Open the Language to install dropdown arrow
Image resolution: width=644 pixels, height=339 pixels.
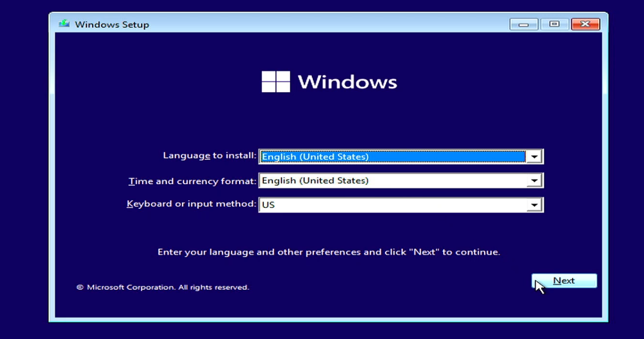pyautogui.click(x=534, y=157)
